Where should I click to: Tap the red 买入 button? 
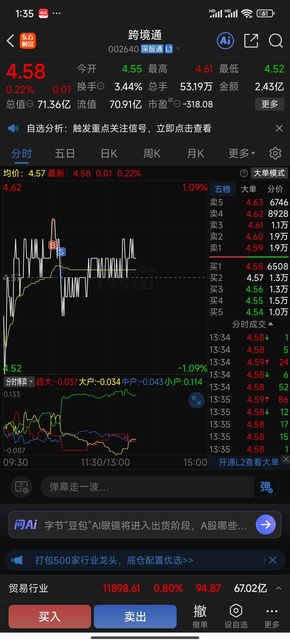(x=49, y=616)
